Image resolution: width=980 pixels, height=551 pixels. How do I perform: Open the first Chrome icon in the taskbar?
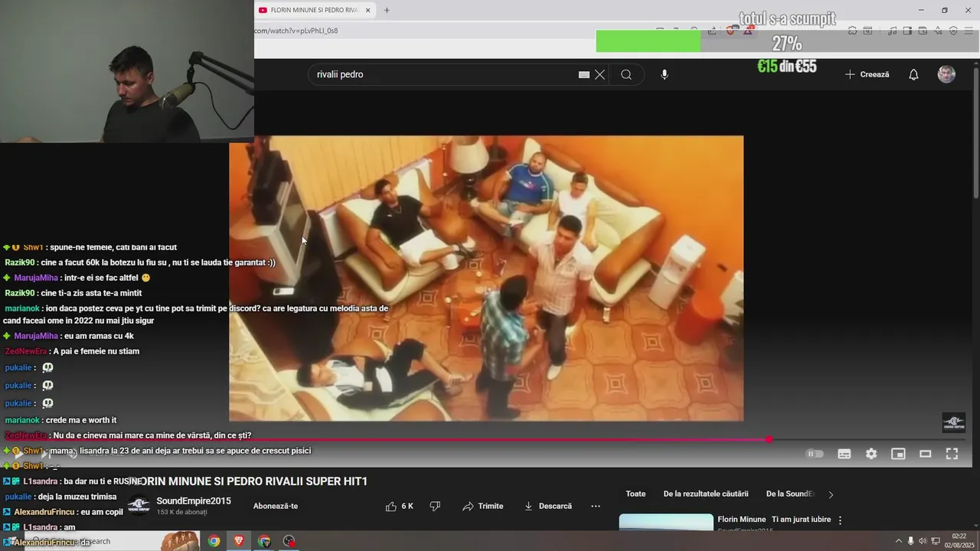(214, 541)
